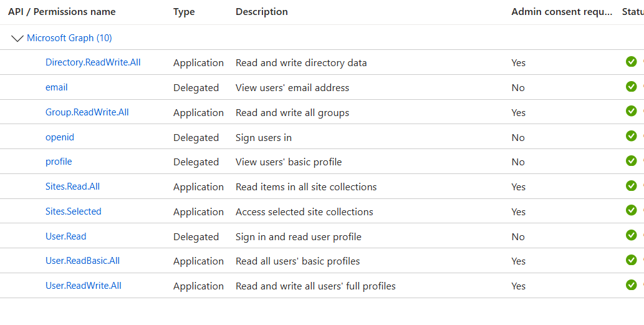Open the openid permission link
Image resolution: width=644 pixels, height=325 pixels.
(60, 137)
